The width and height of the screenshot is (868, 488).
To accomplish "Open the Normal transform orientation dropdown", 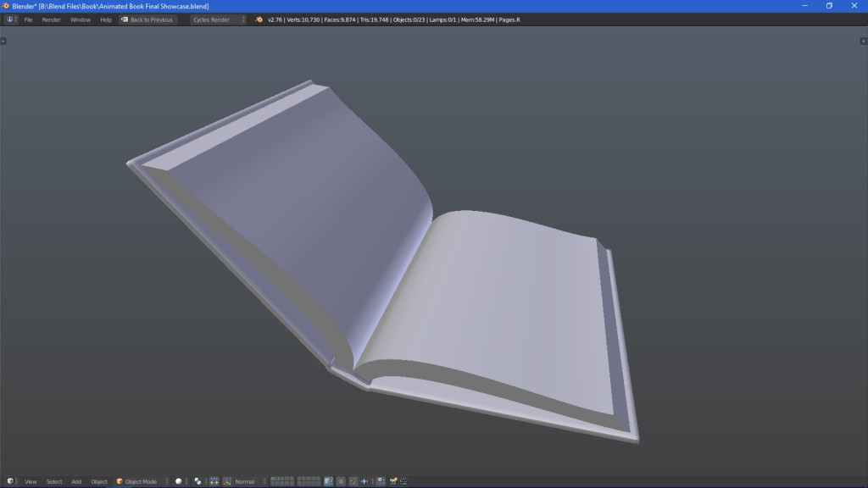I will pos(242,481).
